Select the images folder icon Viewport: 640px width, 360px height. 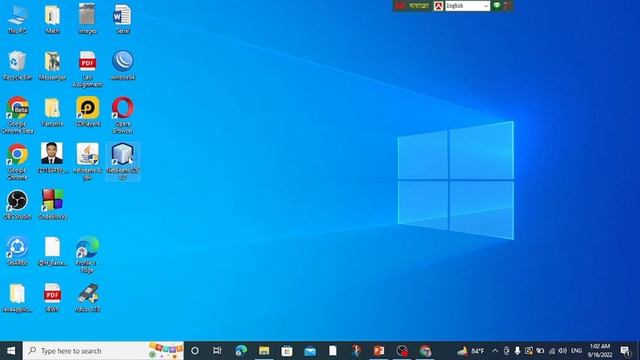[87, 19]
